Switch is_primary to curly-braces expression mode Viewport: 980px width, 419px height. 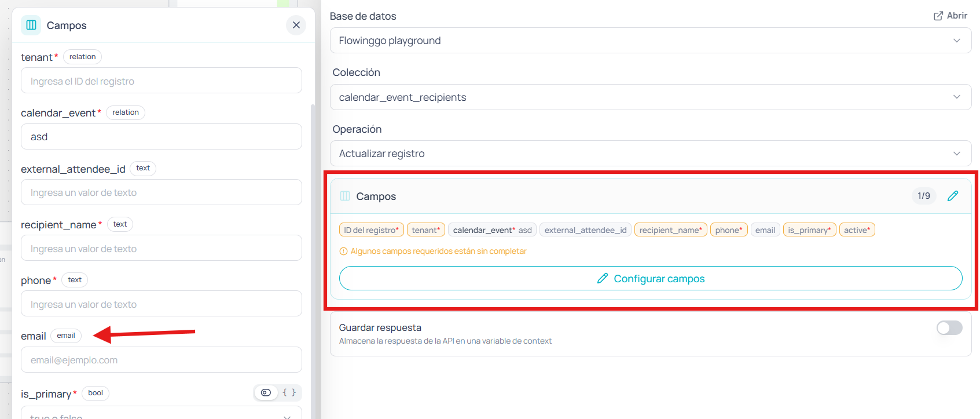click(289, 392)
